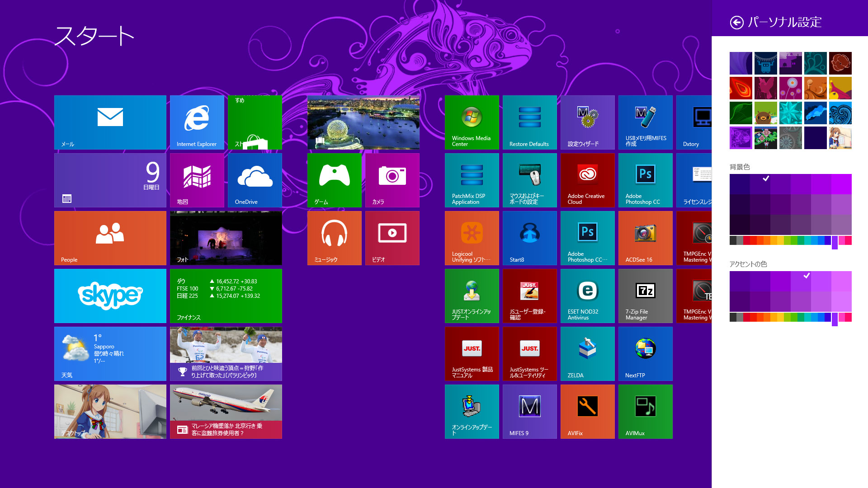The width and height of the screenshot is (868, 488).
Task: Open the フォト (Photos) tile
Action: 226,238
